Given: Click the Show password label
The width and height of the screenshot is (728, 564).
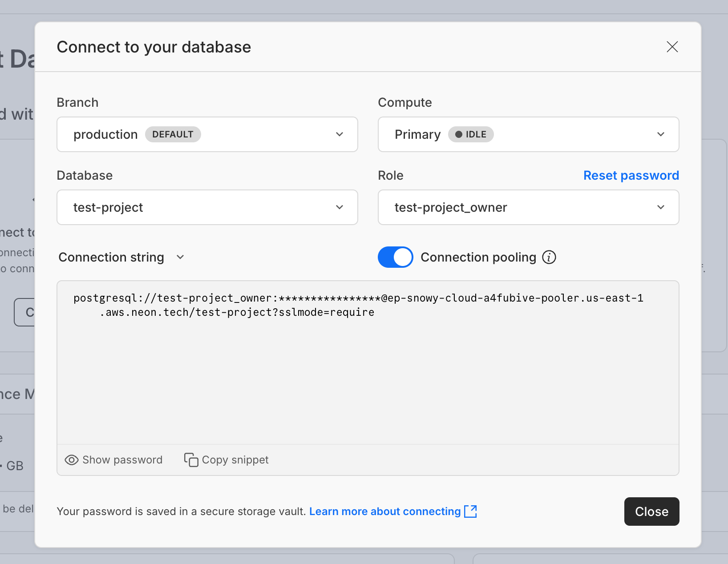Looking at the screenshot, I should tap(122, 460).
